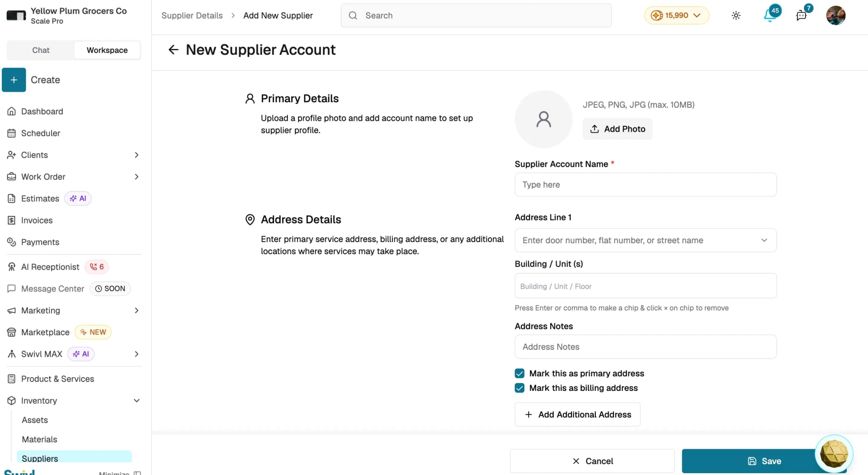Click the Add New Supplier breadcrumb text

click(278, 15)
